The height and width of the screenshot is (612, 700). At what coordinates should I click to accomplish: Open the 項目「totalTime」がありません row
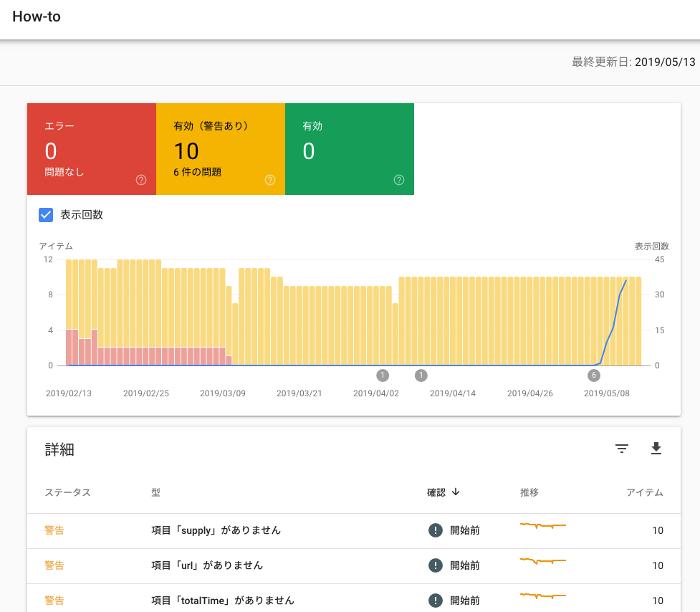click(x=354, y=598)
